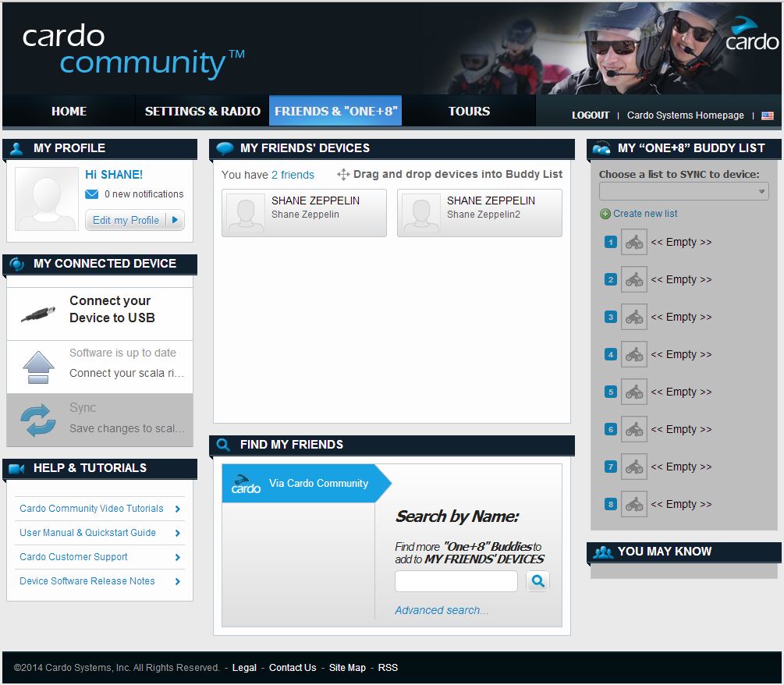Select friend device card Shane Zeppelin2
Image resolution: width=784 pixels, height=685 pixels.
480,212
